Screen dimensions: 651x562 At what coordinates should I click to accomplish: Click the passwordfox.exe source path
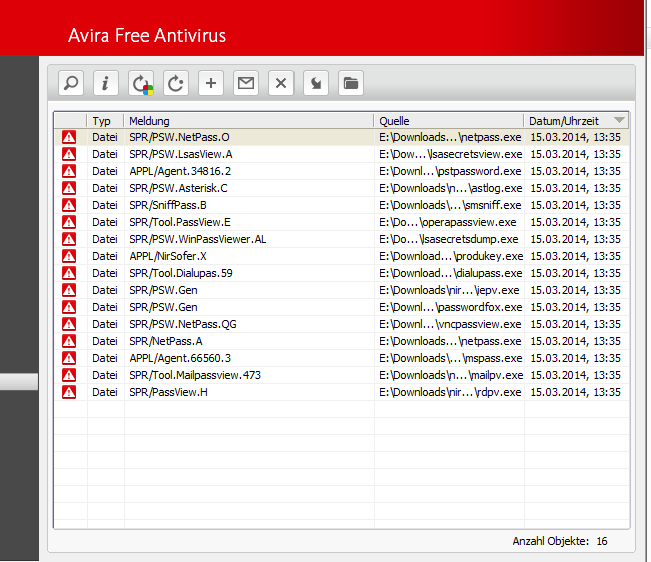pyautogui.click(x=450, y=307)
